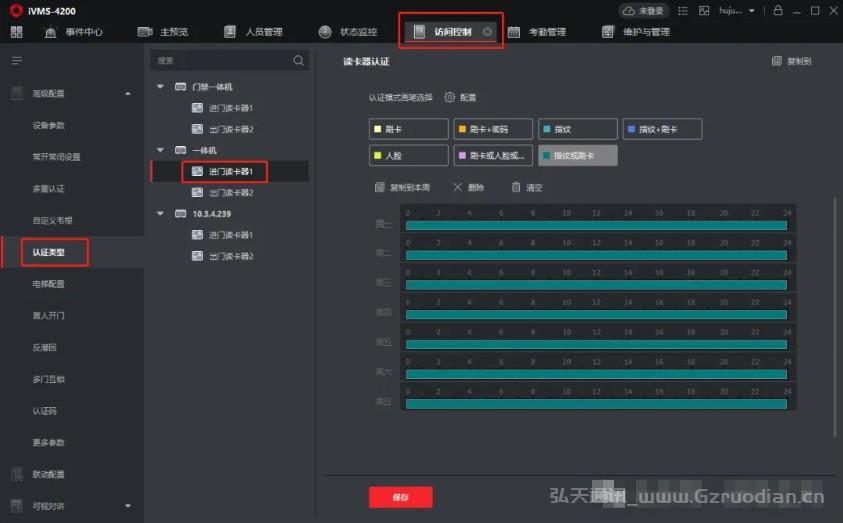The image size is (843, 523).
Task: Click the search magnifier icon in device tree
Action: 298,61
